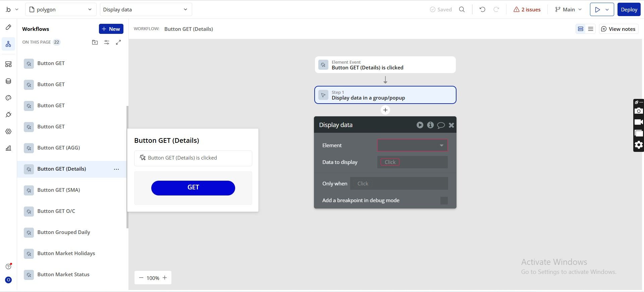Undo the last change
This screenshot has width=644, height=292.
[x=482, y=9]
